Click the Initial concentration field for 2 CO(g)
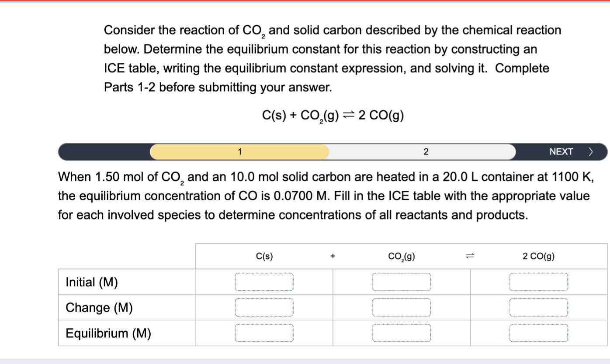Viewport: 610px width, 364px height. click(x=538, y=282)
